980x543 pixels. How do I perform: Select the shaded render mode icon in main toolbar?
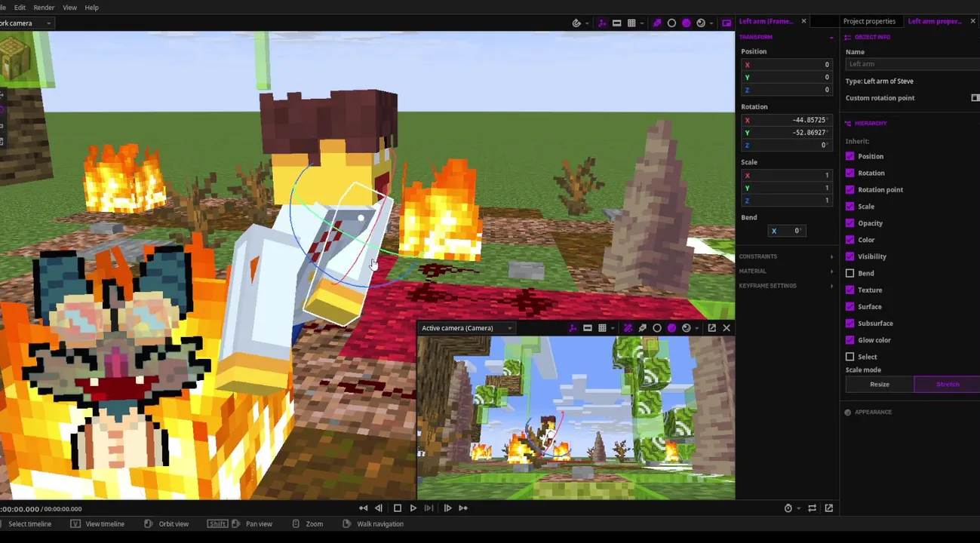[686, 23]
